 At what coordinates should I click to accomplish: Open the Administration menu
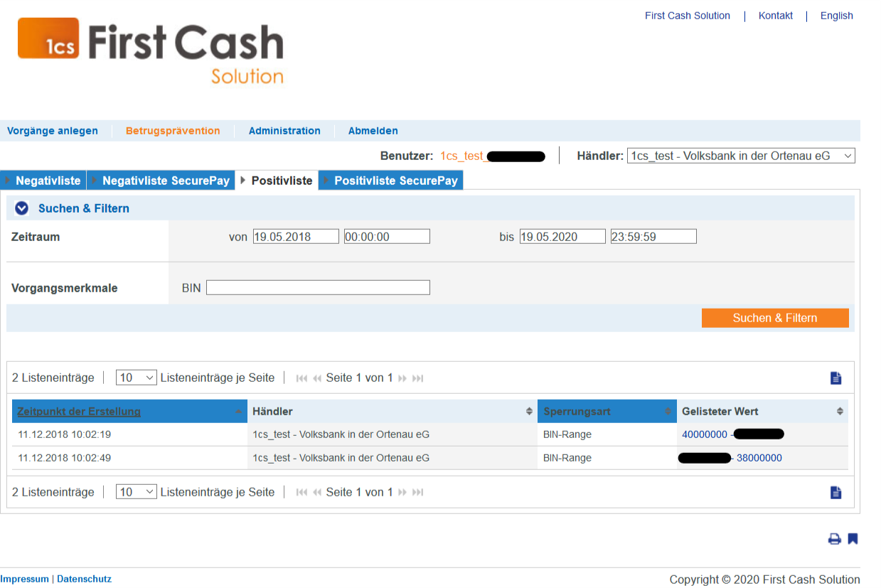(x=284, y=131)
